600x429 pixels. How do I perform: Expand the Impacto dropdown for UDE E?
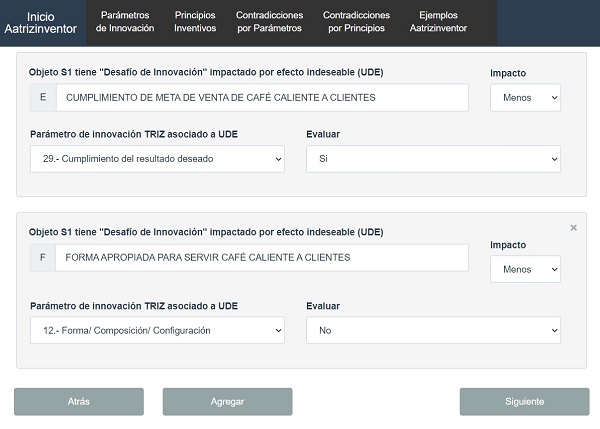525,98
